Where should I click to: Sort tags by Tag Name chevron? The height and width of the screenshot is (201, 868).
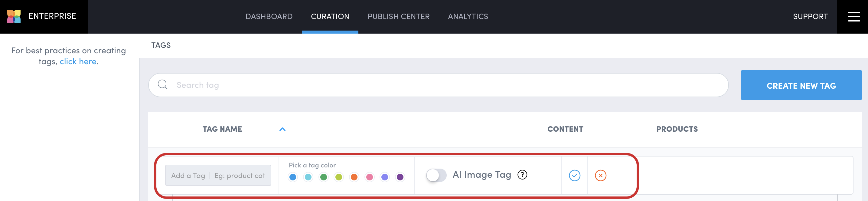(x=282, y=129)
